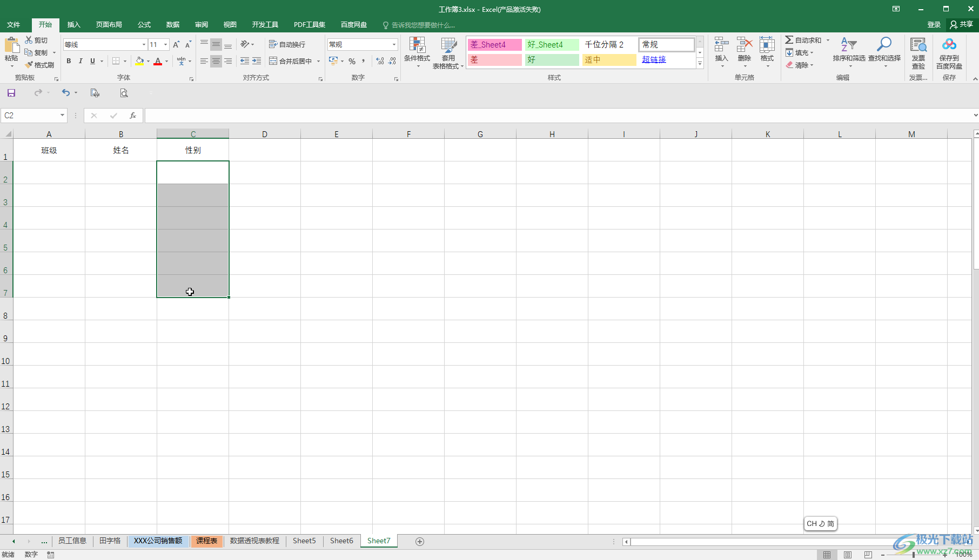The width and height of the screenshot is (979, 560).
Task: Click the insert function fx icon
Action: [x=133, y=116]
